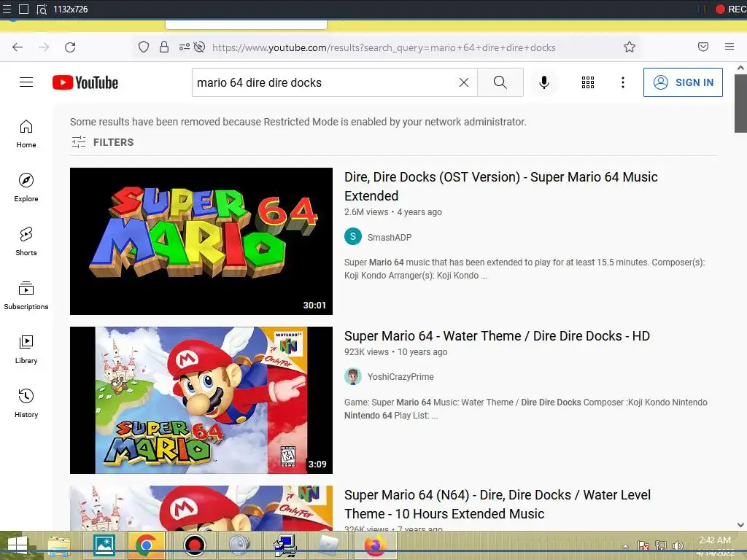
Task: Expand the FILTERS options
Action: (102, 142)
